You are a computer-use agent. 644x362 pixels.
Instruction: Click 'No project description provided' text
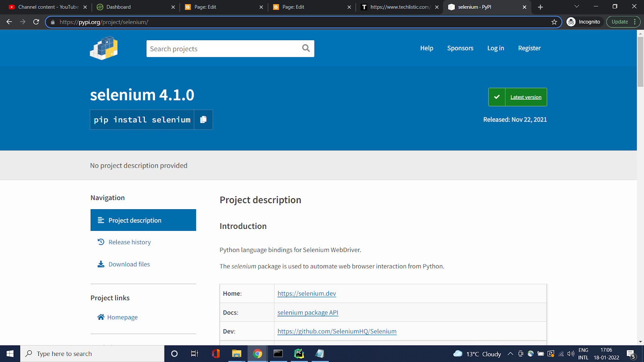pos(139,165)
